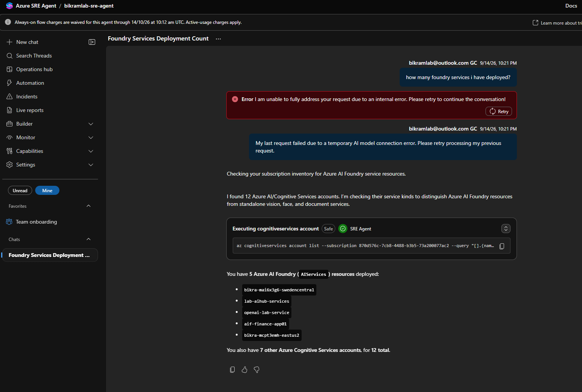The height and width of the screenshot is (392, 582).
Task: Click the Safe badge on command
Action: [328, 229]
